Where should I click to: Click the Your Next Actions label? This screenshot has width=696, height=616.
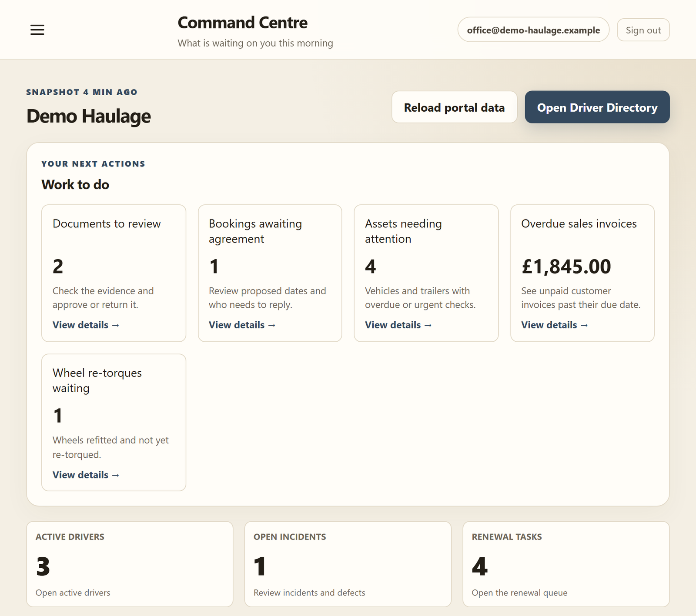(93, 164)
